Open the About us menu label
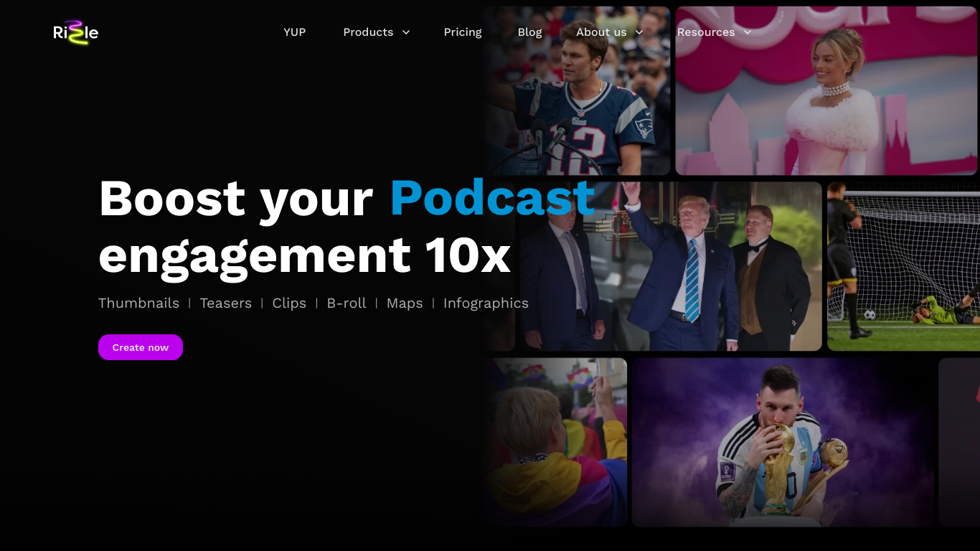 click(x=601, y=32)
